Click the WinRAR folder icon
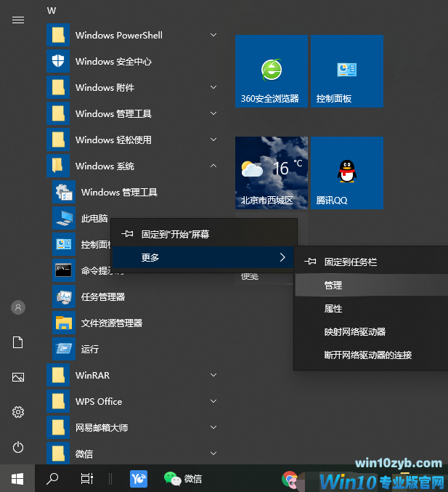 click(x=58, y=375)
